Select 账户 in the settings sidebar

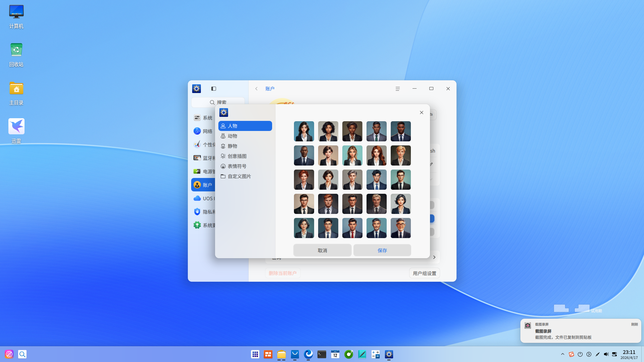coord(203,185)
